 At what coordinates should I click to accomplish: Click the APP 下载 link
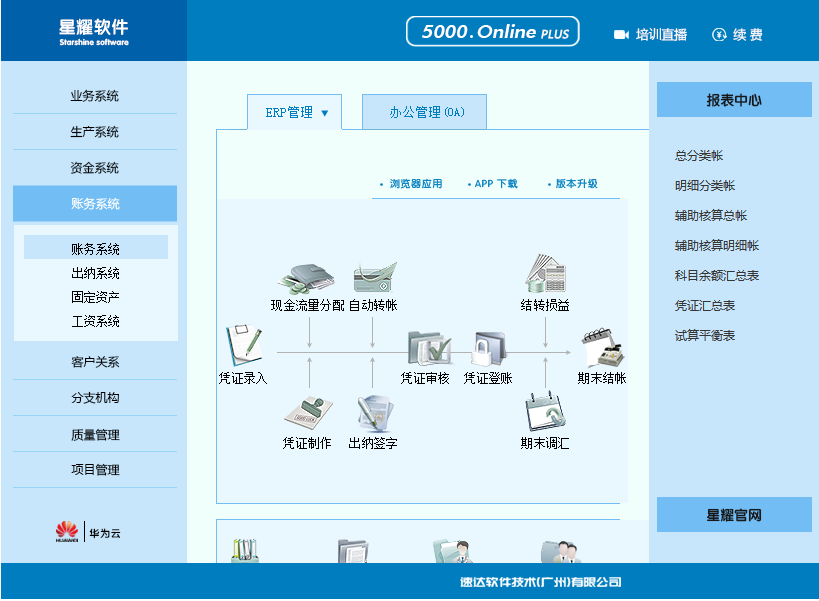[x=496, y=184]
